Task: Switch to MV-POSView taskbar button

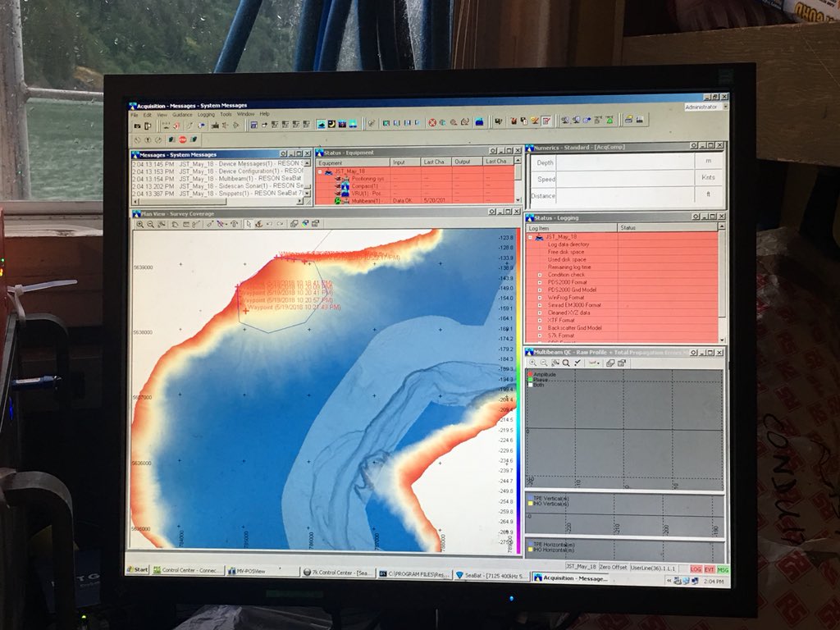Action: [x=262, y=571]
